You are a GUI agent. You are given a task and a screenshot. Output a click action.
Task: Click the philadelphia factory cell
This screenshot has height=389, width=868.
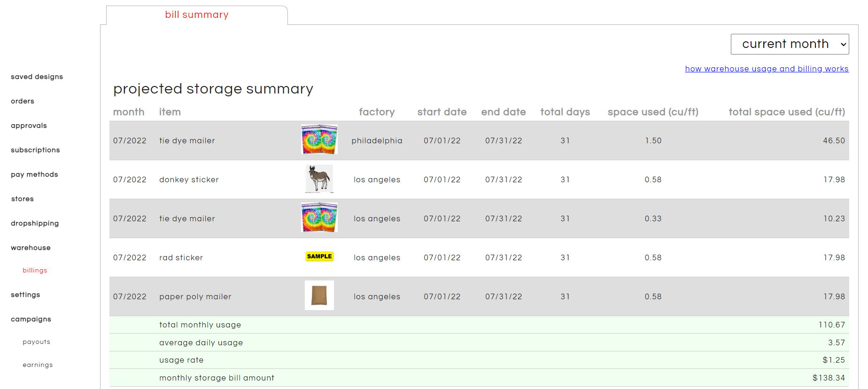[x=377, y=140]
